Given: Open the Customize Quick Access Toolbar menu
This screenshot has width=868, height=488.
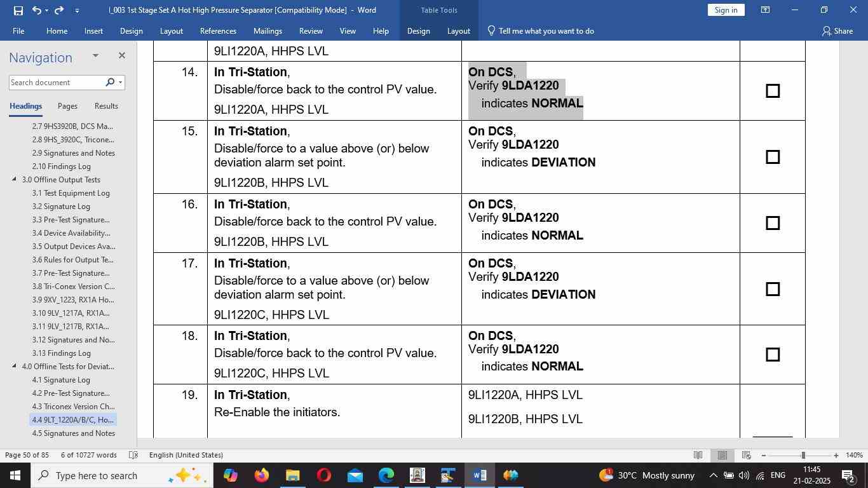Looking at the screenshot, I should (77, 10).
